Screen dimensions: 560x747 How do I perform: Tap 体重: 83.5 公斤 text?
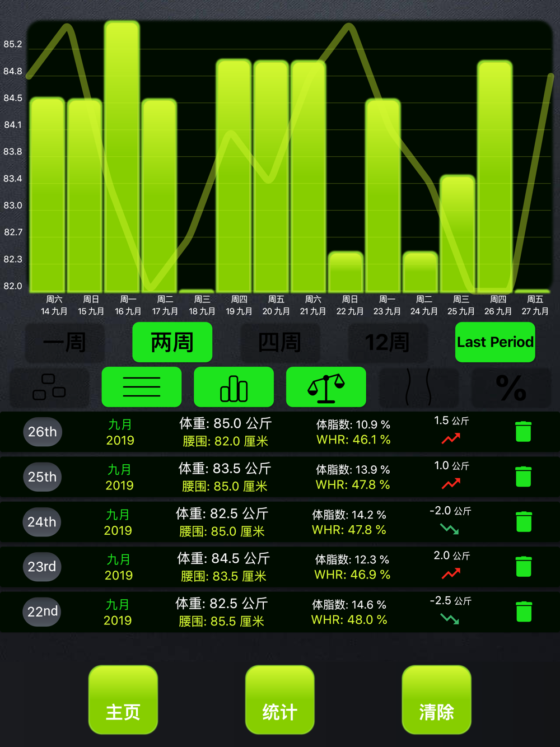(225, 468)
